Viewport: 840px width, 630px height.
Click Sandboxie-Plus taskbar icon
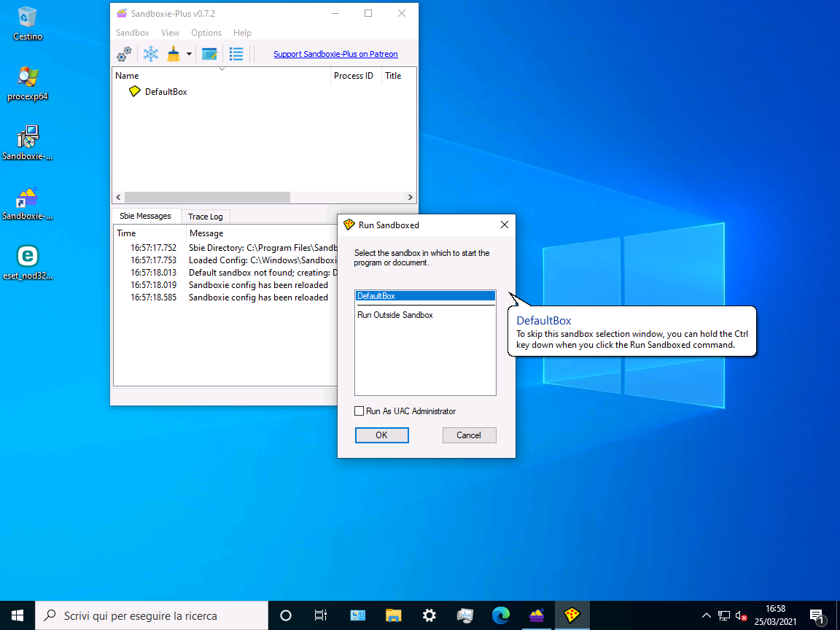click(536, 615)
